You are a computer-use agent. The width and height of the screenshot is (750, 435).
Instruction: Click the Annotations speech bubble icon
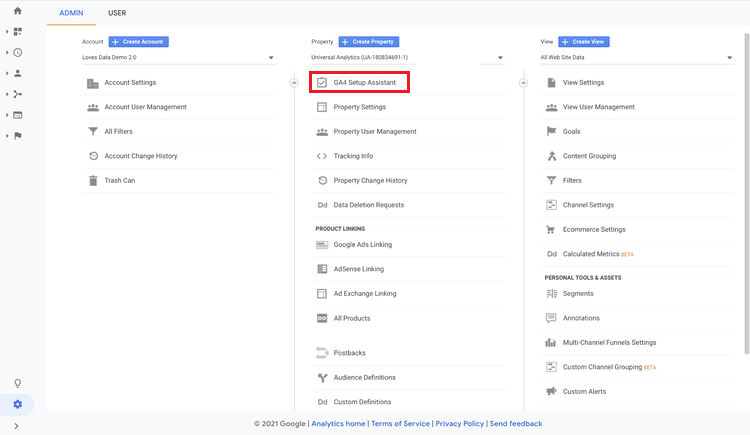coord(551,318)
